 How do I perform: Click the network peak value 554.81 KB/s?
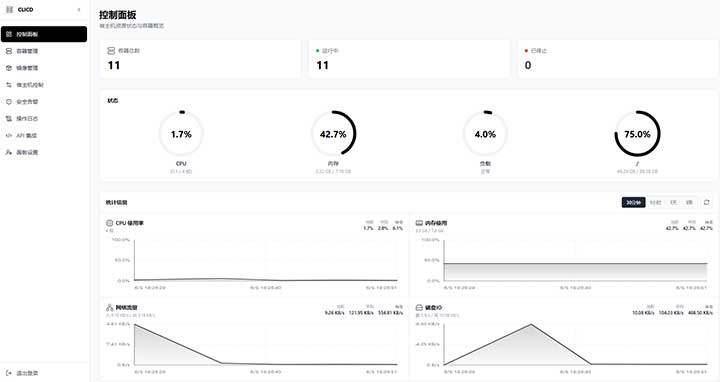click(390, 313)
